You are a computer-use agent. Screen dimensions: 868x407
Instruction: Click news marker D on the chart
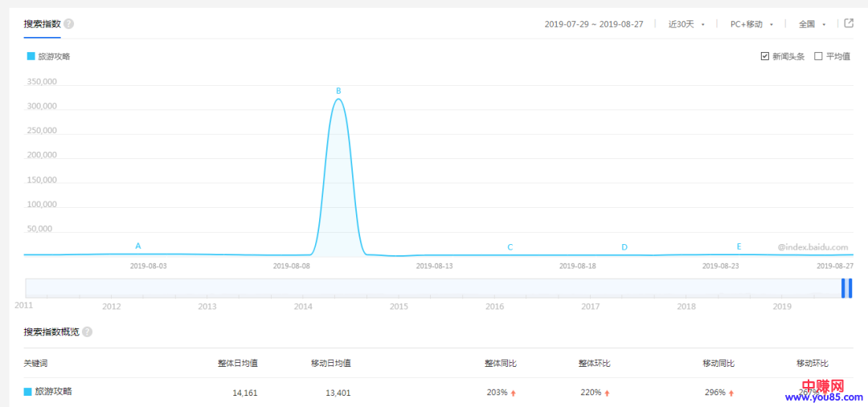coord(624,247)
